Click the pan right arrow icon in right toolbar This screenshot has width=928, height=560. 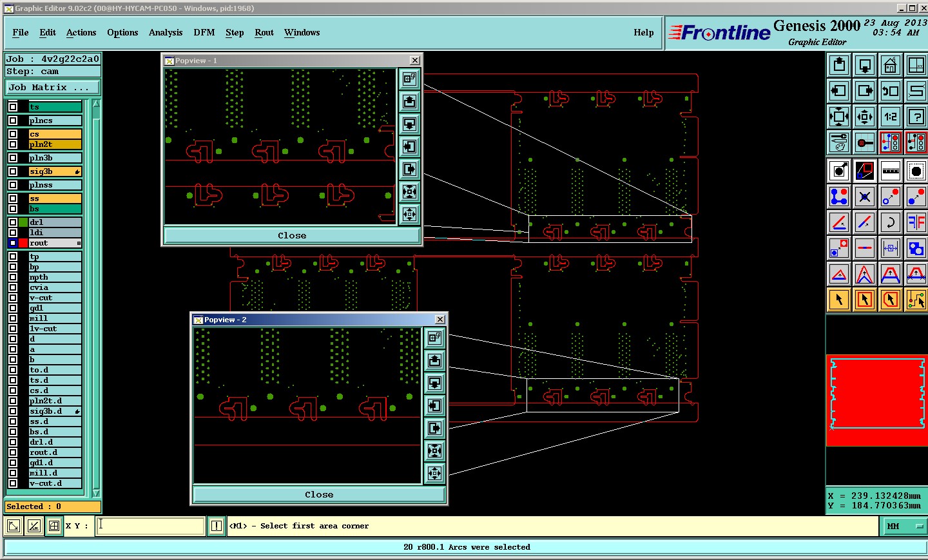865,91
